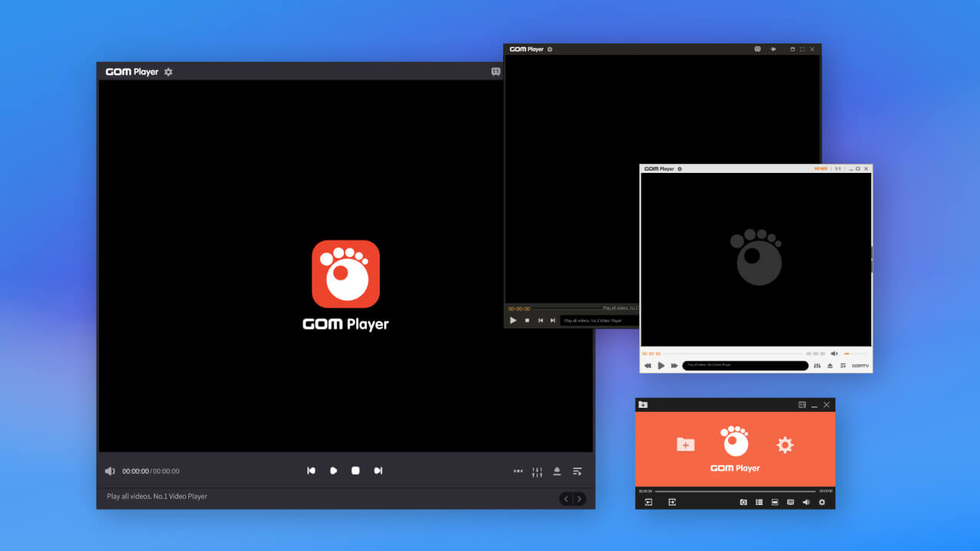Click the GOM paw logo in the orange mini player
This screenshot has width=980, height=551.
pos(734,441)
